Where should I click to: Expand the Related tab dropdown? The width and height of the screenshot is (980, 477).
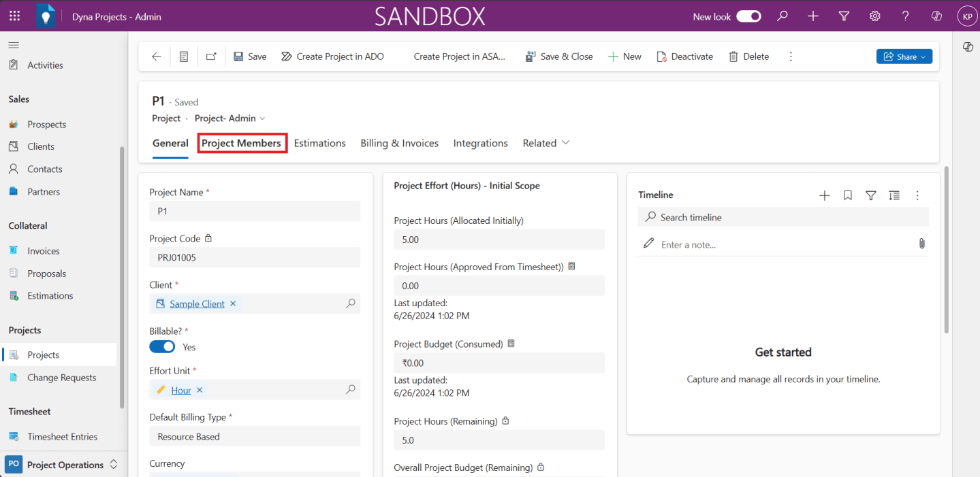(546, 143)
